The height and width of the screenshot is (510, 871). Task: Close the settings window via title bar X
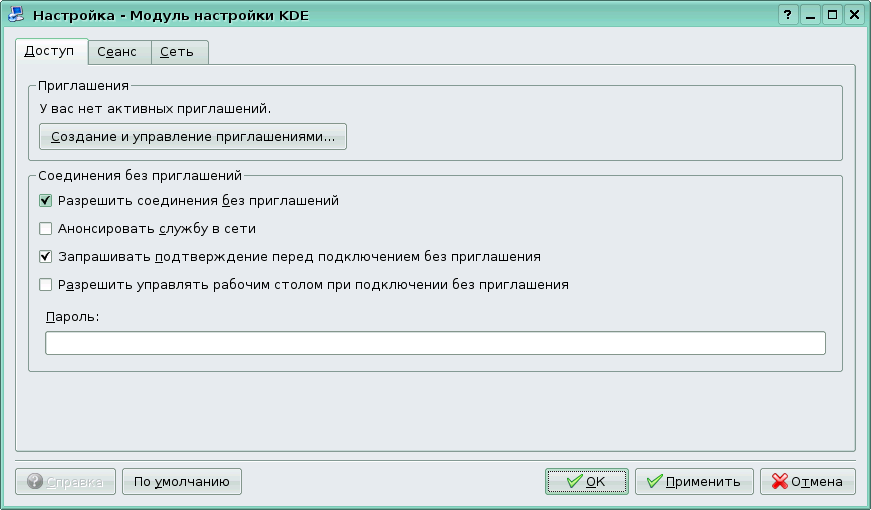point(854,15)
